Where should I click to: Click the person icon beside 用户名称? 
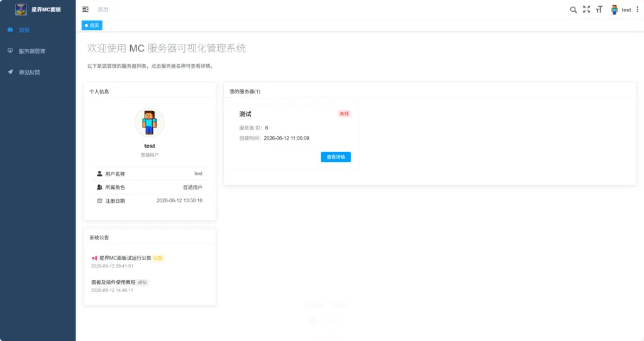coord(99,173)
